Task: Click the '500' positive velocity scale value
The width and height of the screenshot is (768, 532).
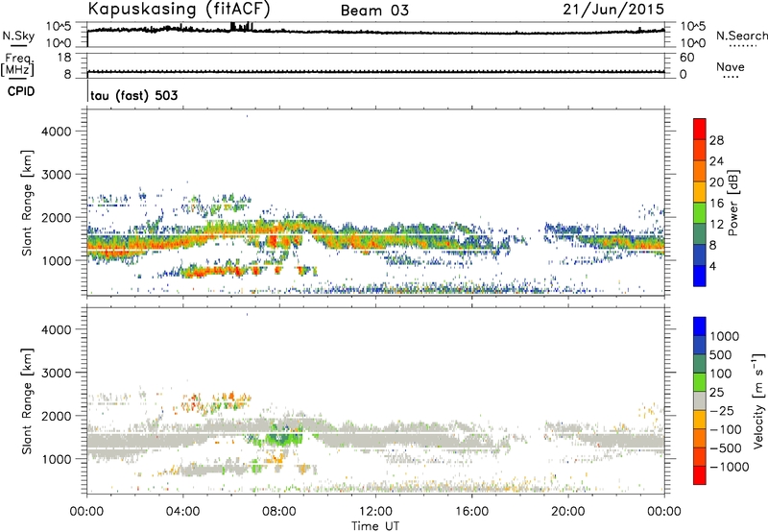Action: coord(721,355)
